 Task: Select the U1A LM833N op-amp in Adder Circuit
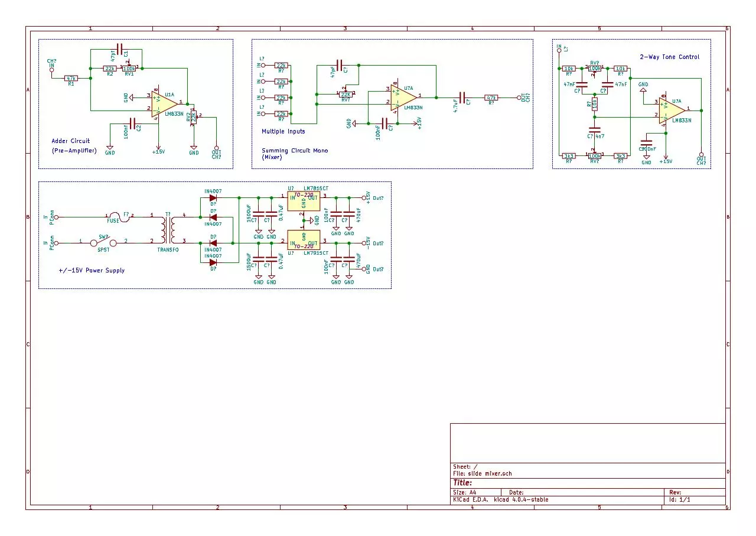coord(163,104)
